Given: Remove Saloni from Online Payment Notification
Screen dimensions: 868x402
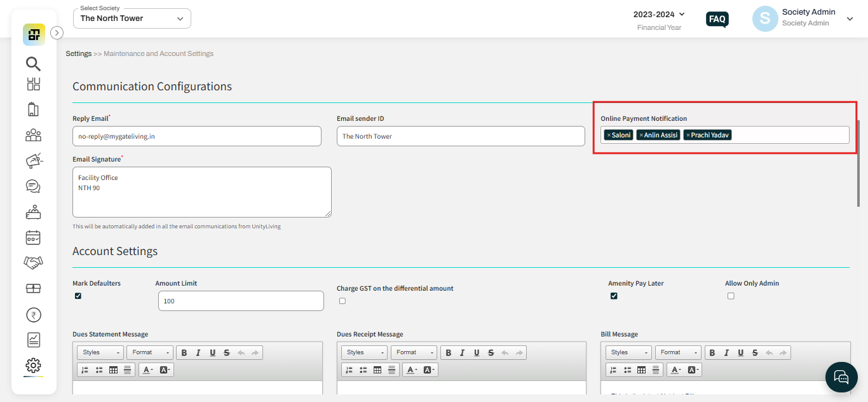Looking at the screenshot, I should (x=609, y=135).
